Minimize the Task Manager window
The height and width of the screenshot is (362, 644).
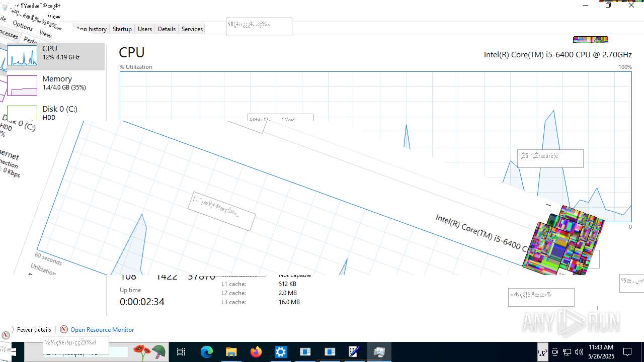pos(586,6)
